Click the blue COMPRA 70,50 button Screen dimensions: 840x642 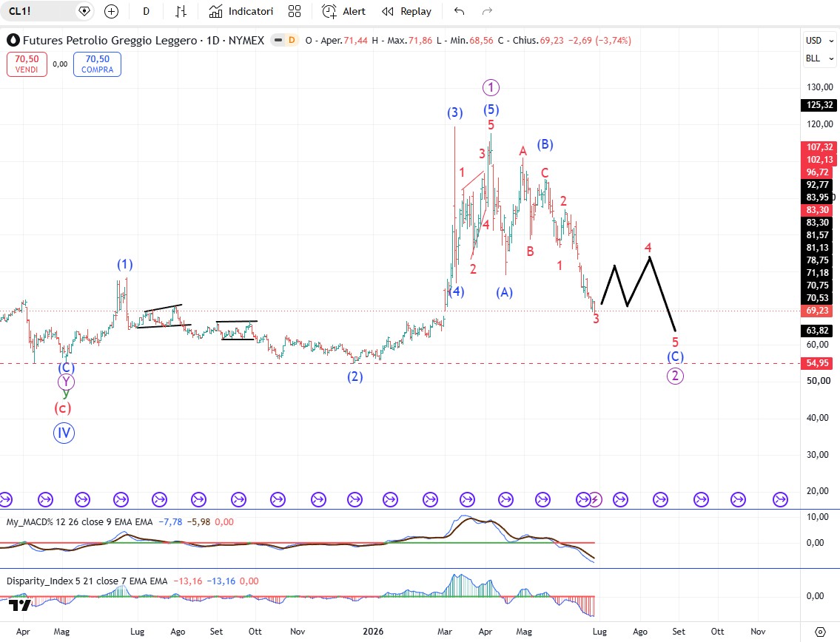pyautogui.click(x=97, y=64)
